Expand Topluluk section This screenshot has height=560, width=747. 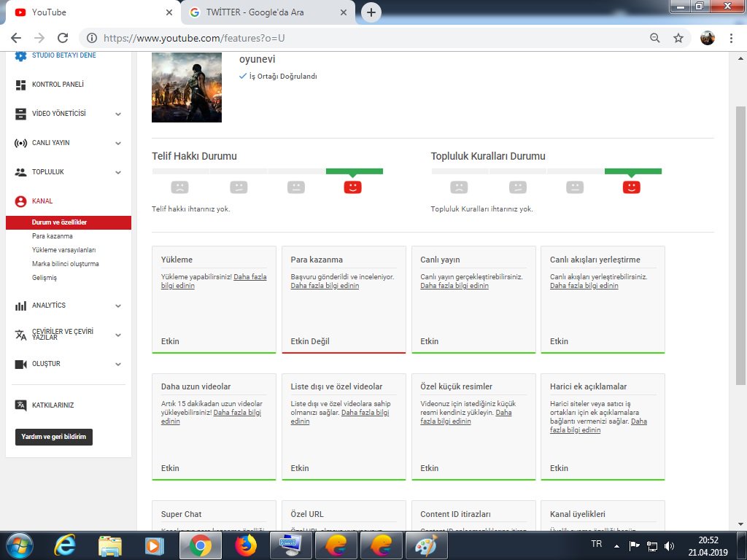(x=118, y=172)
